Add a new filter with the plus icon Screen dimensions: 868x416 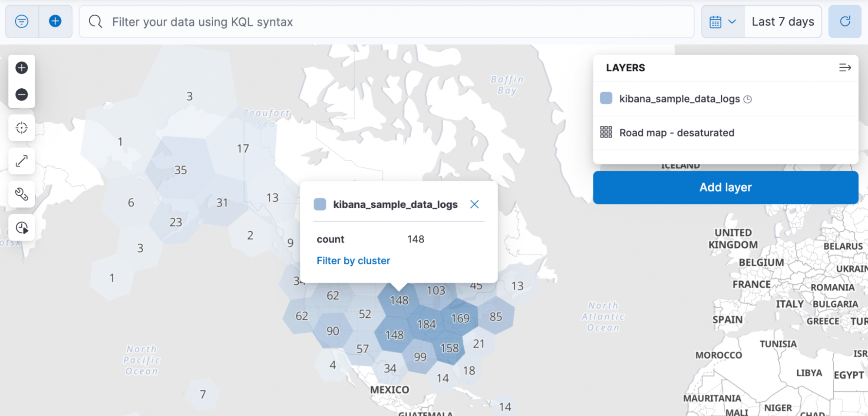55,21
